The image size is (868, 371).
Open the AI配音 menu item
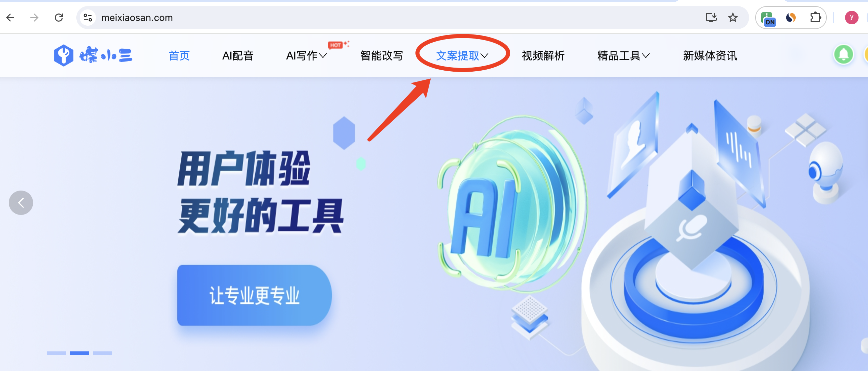238,56
